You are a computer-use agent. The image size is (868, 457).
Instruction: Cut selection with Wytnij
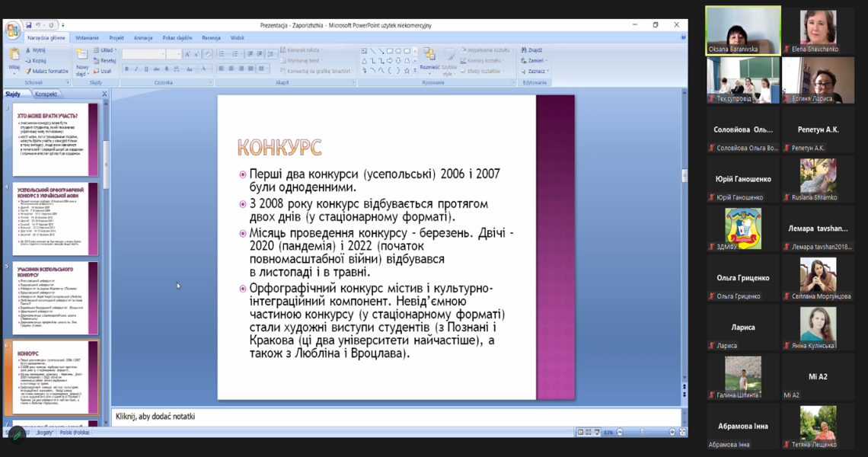pos(36,50)
